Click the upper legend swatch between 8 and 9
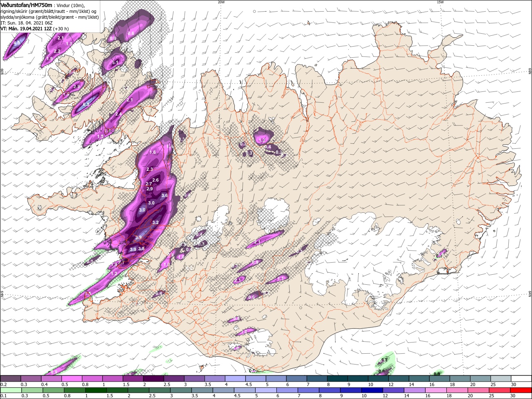The width and height of the screenshot is (532, 399). click(x=337, y=379)
